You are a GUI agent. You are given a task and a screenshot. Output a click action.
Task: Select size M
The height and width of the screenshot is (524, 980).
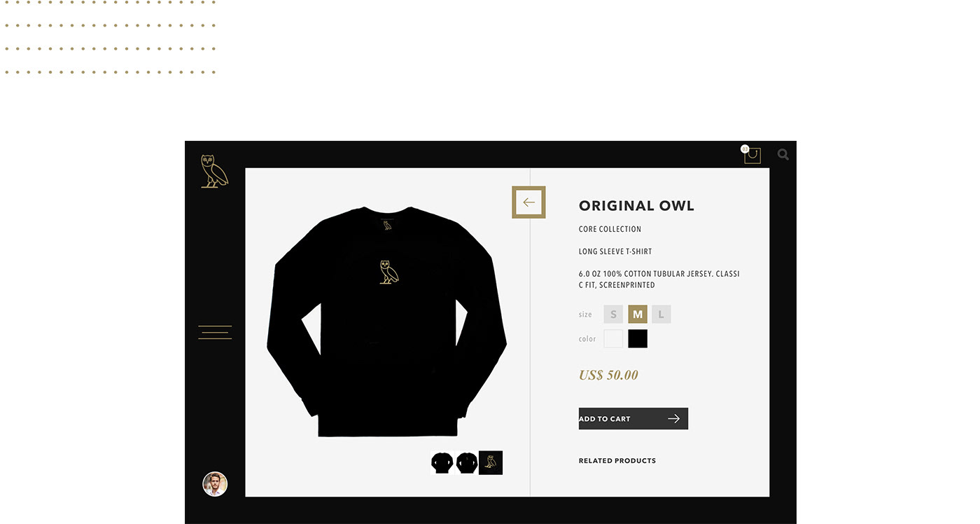click(x=638, y=315)
